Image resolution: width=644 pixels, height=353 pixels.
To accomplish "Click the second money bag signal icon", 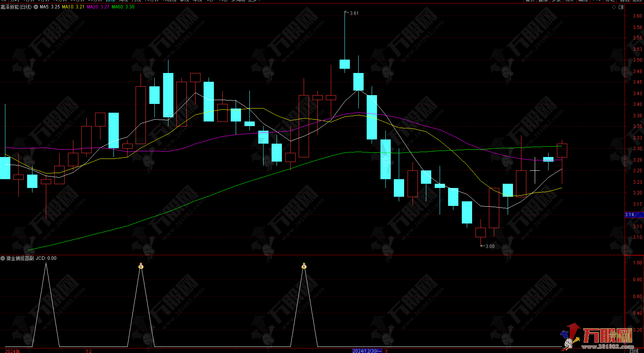I will [x=304, y=266].
